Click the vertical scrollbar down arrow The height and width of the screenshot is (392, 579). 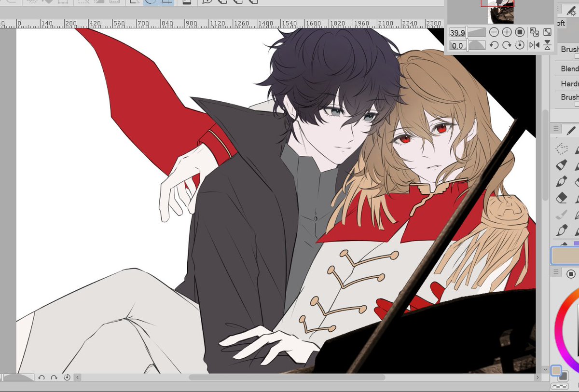546,370
